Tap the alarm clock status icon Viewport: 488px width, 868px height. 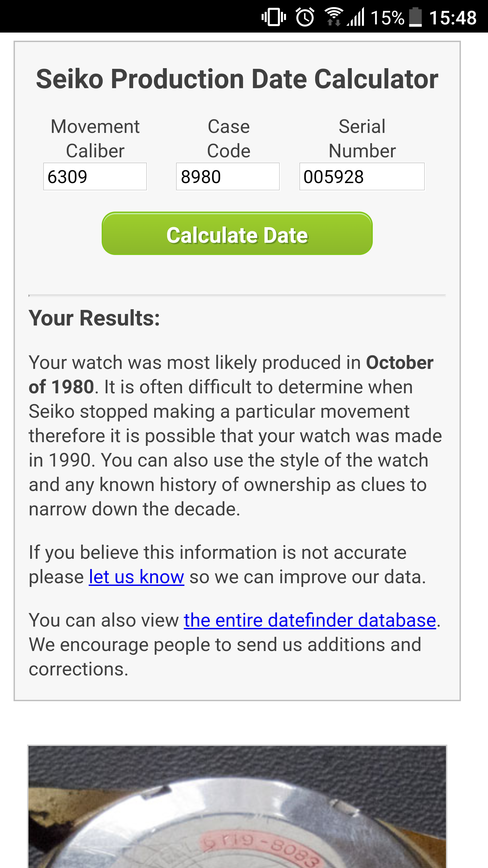[x=305, y=17]
